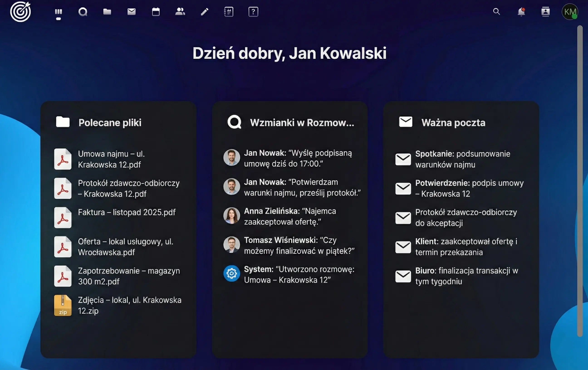Open the System 'Utworzono rozmowę' mention
This screenshot has height=370, width=588.
[299, 274]
